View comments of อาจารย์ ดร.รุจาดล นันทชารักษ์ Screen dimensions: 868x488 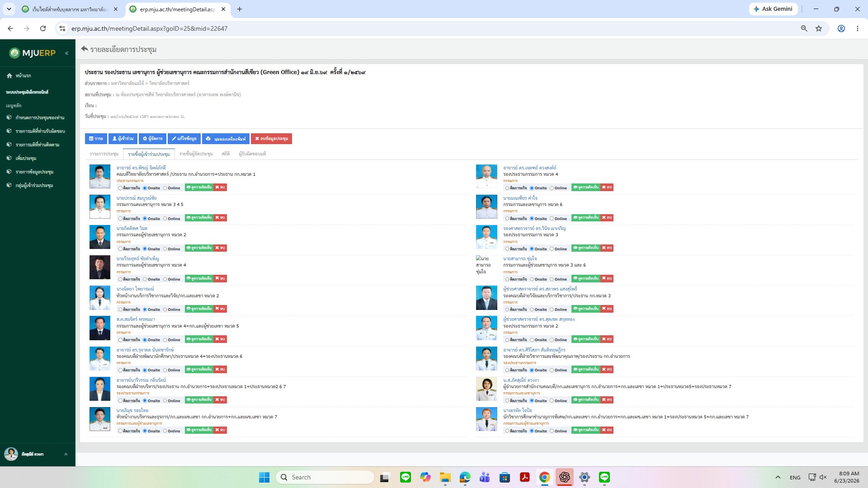click(199, 369)
